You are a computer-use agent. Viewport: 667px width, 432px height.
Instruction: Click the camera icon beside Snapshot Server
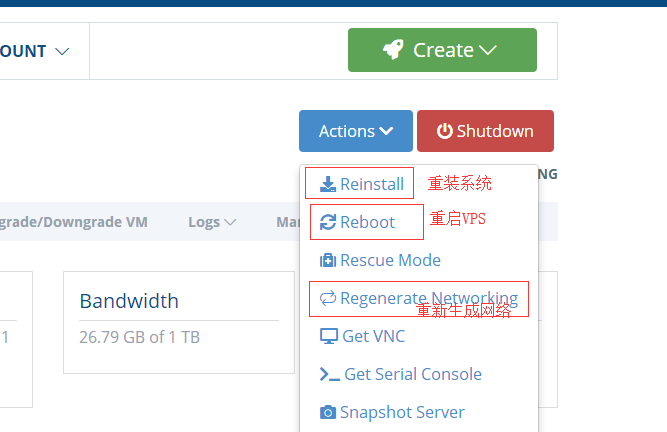point(328,412)
